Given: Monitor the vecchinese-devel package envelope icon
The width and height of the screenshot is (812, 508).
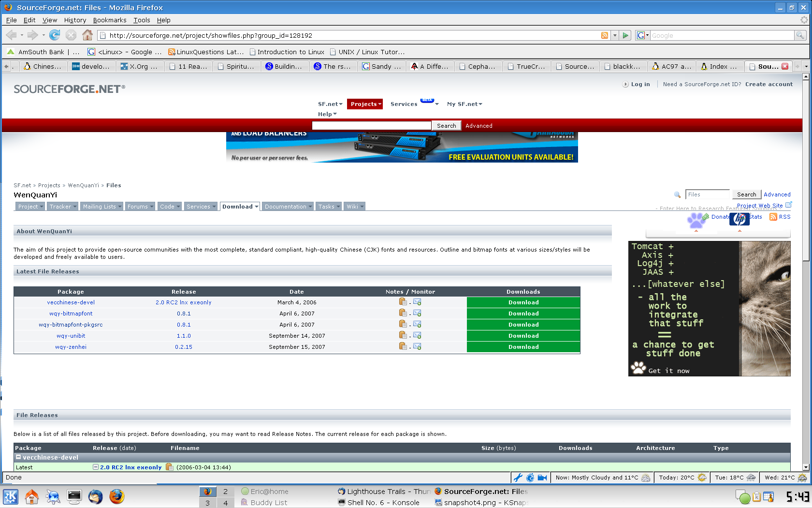Looking at the screenshot, I should click(x=417, y=302).
